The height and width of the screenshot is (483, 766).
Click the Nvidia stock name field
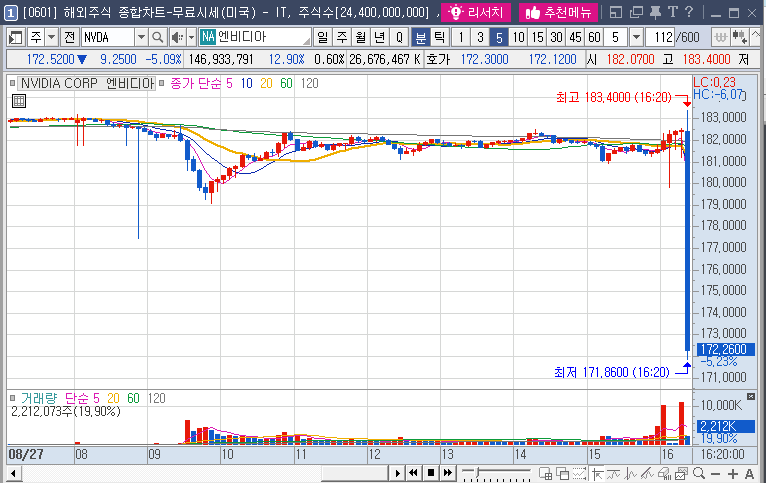[x=255, y=37]
